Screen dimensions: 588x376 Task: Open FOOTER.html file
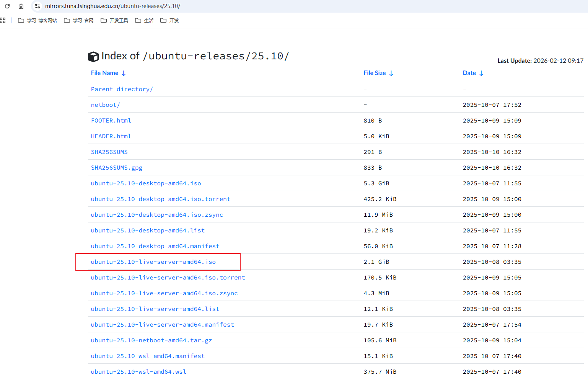[111, 121]
